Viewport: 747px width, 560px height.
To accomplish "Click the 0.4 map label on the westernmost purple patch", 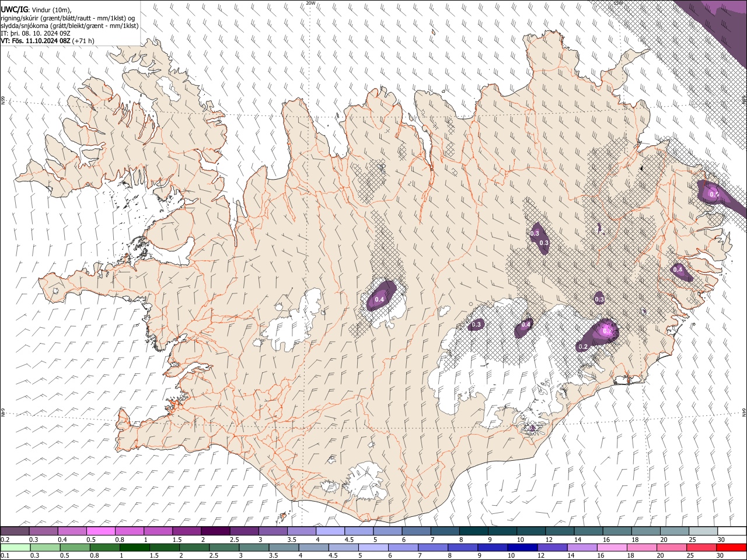I will (x=379, y=299).
